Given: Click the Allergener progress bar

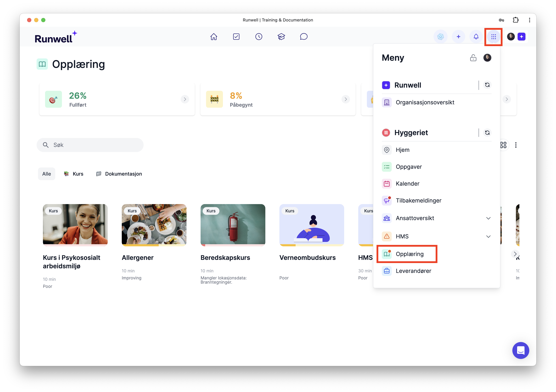Looking at the screenshot, I should coord(154,245).
